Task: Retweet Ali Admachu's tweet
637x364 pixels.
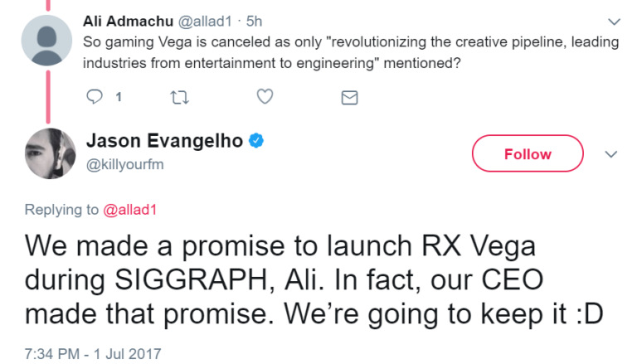Action: [x=178, y=97]
